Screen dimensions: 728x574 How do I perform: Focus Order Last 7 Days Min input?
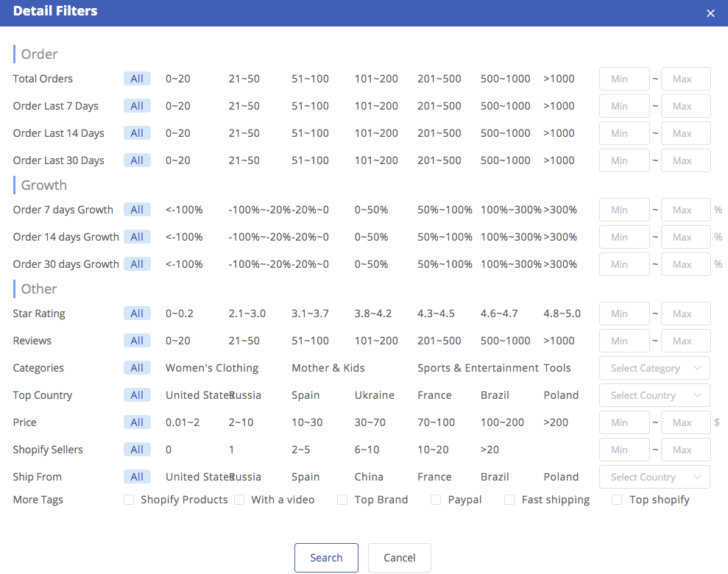(624, 106)
